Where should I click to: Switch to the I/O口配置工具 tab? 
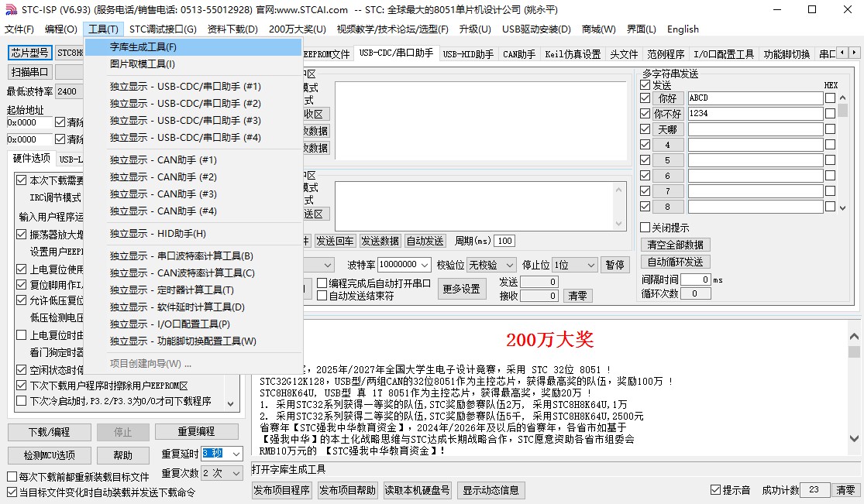[724, 54]
